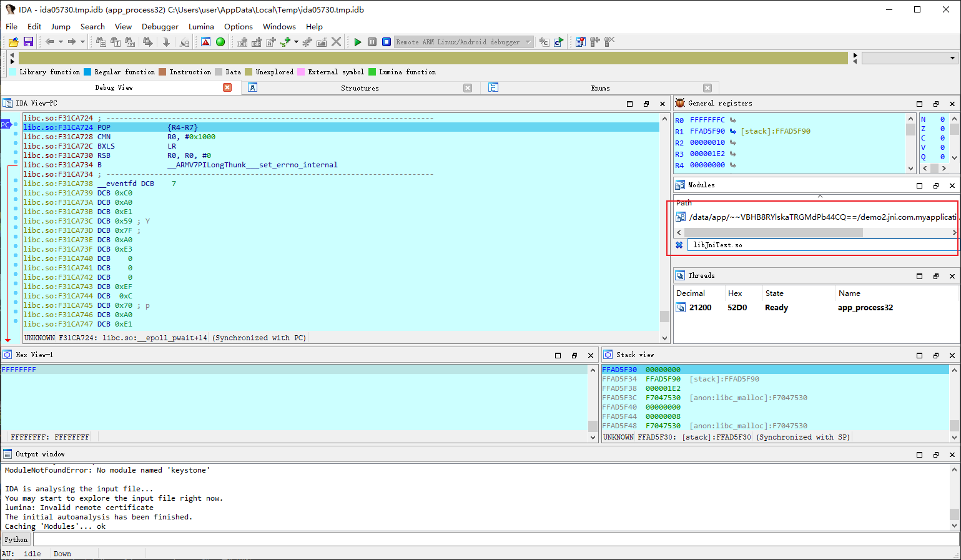This screenshot has width=961, height=560.
Task: Select the /data/app module path row
Action: click(x=816, y=217)
